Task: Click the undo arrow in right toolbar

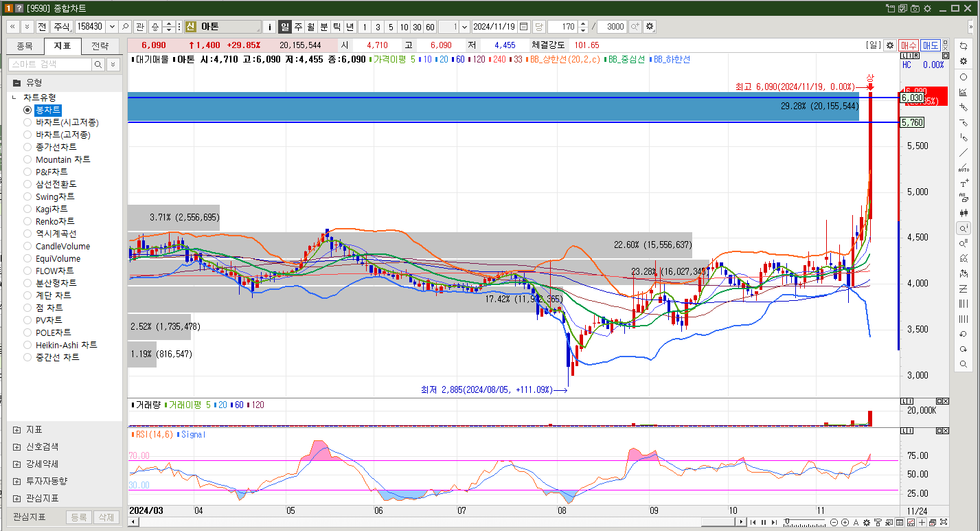Action: point(964,334)
